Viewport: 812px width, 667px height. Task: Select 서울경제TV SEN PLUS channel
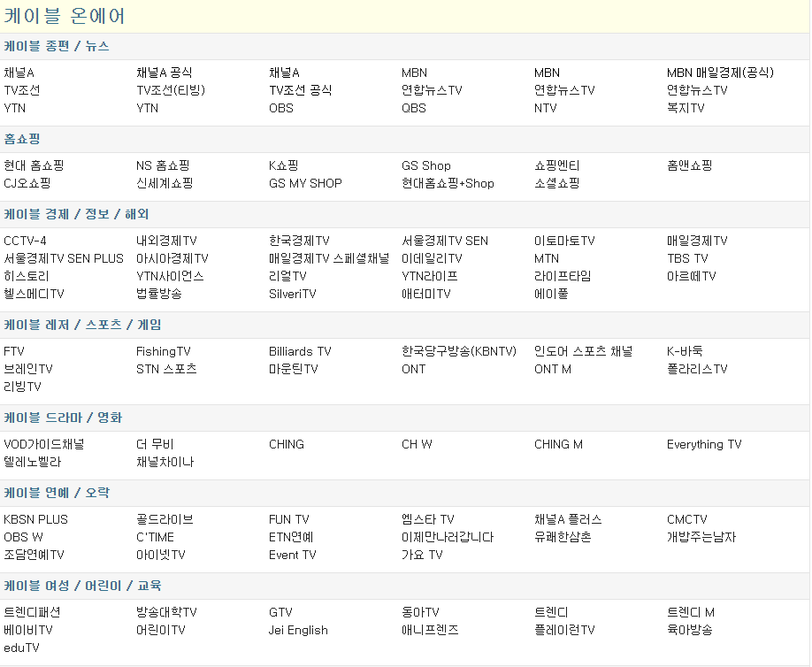pyautogui.click(x=64, y=258)
